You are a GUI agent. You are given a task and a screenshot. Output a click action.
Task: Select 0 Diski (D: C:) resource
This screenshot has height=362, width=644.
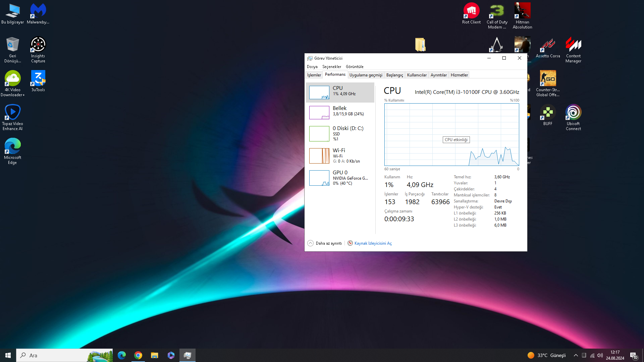tap(340, 134)
